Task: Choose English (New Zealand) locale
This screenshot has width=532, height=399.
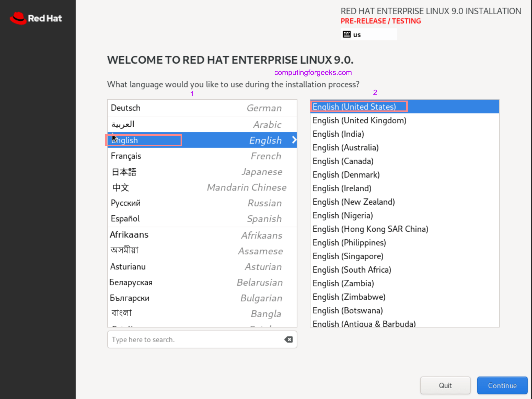Action: (404, 202)
